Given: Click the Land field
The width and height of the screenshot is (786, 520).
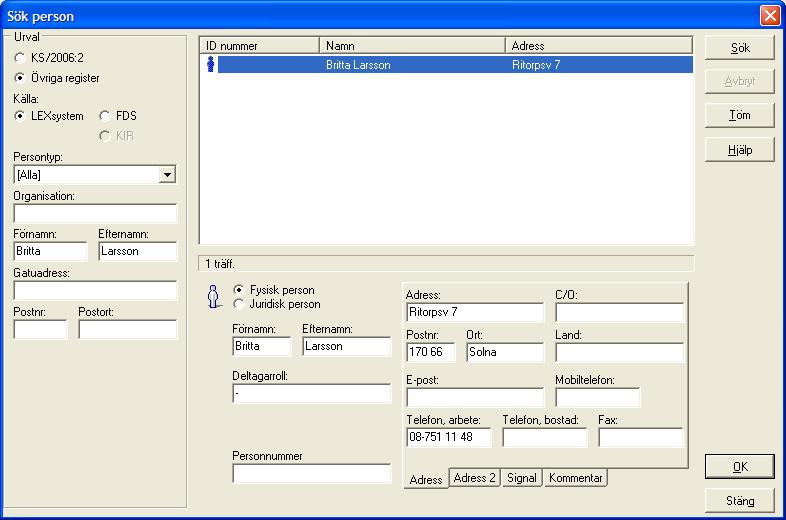Looking at the screenshot, I should (620, 352).
